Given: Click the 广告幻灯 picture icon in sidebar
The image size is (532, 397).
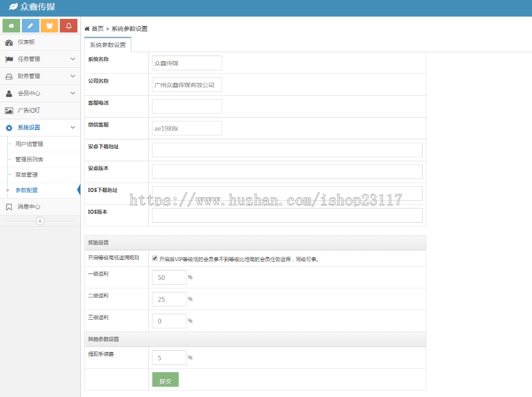Looking at the screenshot, I should 8,110.
